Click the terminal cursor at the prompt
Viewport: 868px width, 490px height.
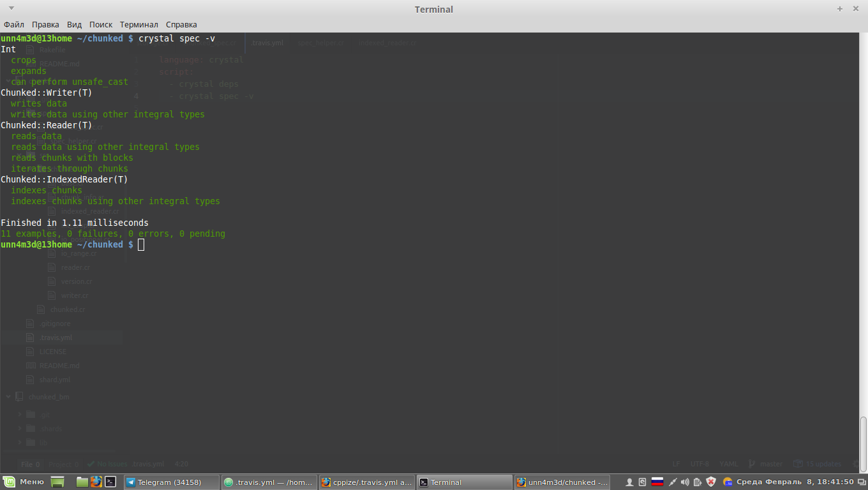pyautogui.click(x=141, y=244)
